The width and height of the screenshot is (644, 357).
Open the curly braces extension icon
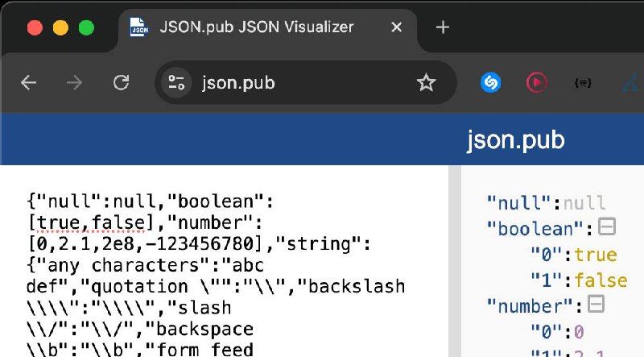coord(582,83)
